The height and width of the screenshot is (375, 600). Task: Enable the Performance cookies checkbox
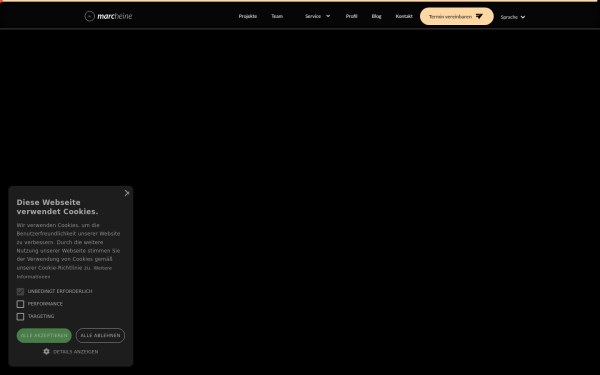click(x=20, y=304)
